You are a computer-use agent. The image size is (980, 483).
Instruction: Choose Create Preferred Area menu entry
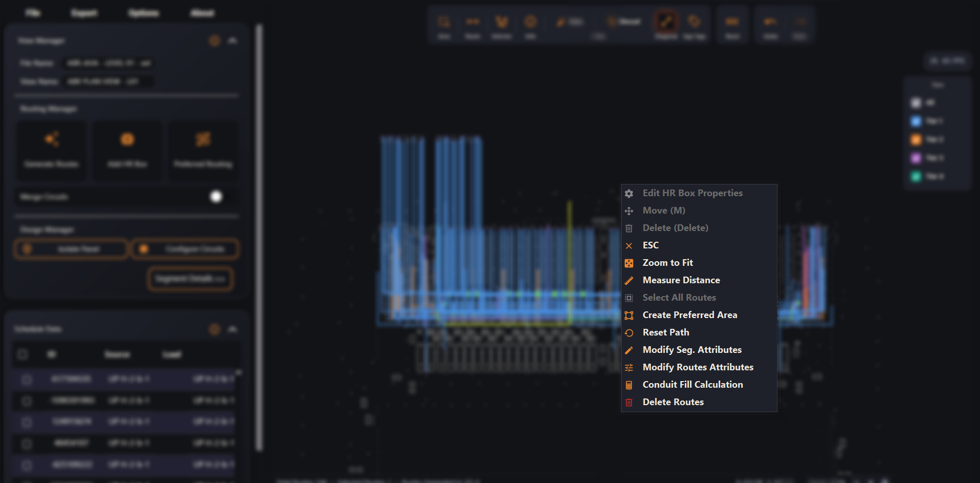[699, 315]
